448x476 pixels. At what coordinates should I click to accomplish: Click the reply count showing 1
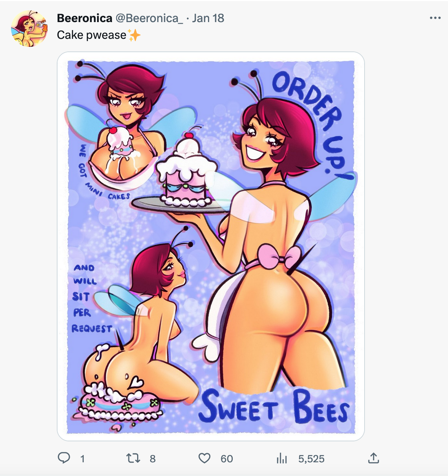pyautogui.click(x=82, y=459)
